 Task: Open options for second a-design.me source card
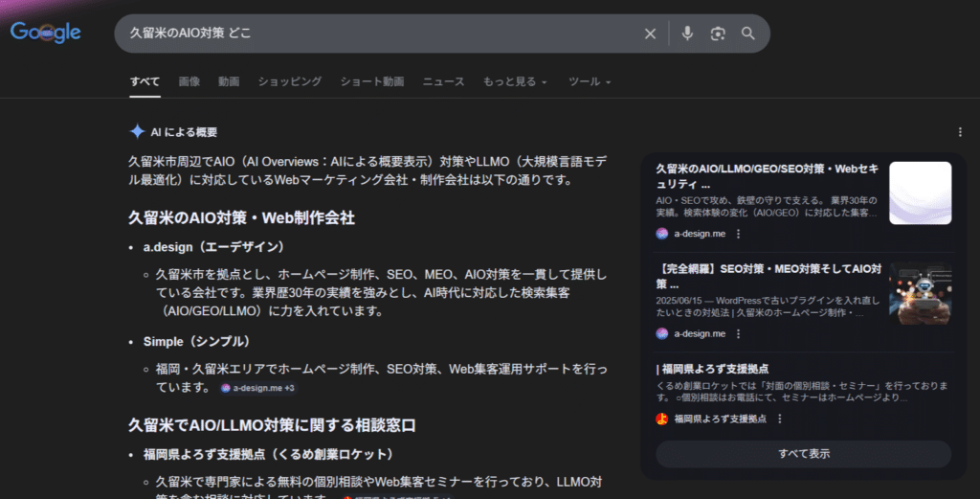[x=738, y=333]
